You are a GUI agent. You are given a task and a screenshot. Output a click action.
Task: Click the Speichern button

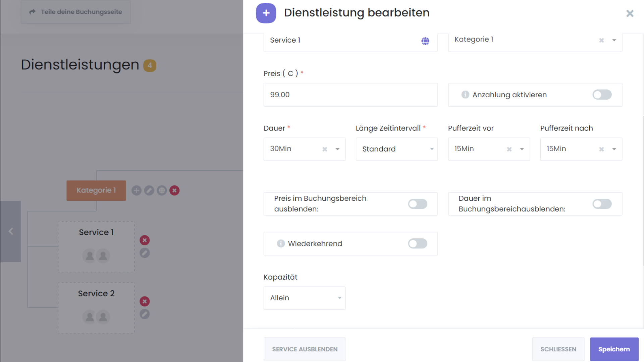pyautogui.click(x=614, y=349)
